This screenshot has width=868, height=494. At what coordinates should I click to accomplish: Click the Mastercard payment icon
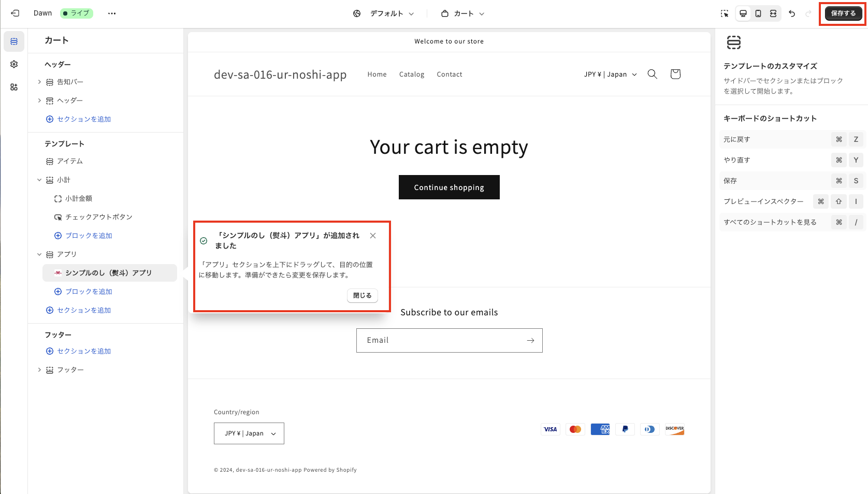pos(575,429)
